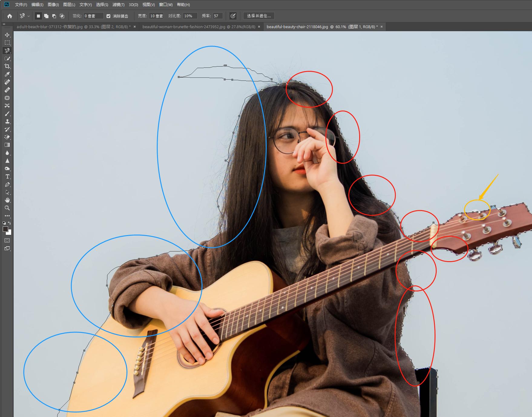
Task: Pick the Eyedropper tool
Action: 7,74
